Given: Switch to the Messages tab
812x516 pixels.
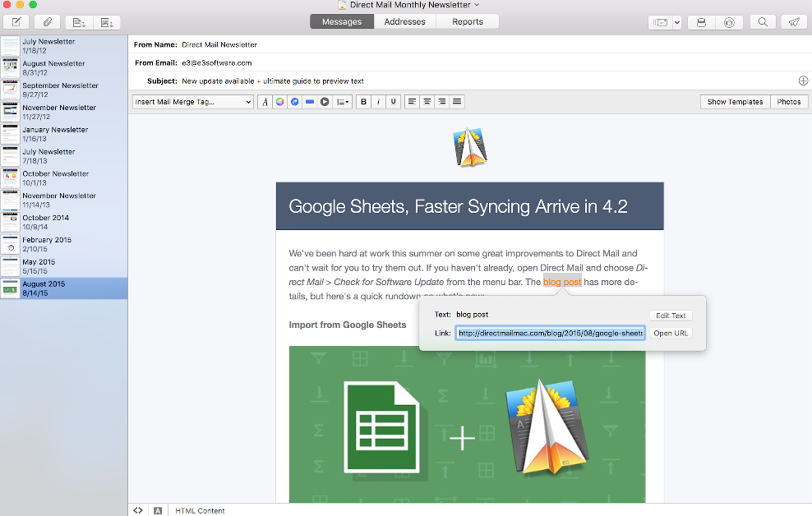Looking at the screenshot, I should tap(342, 21).
